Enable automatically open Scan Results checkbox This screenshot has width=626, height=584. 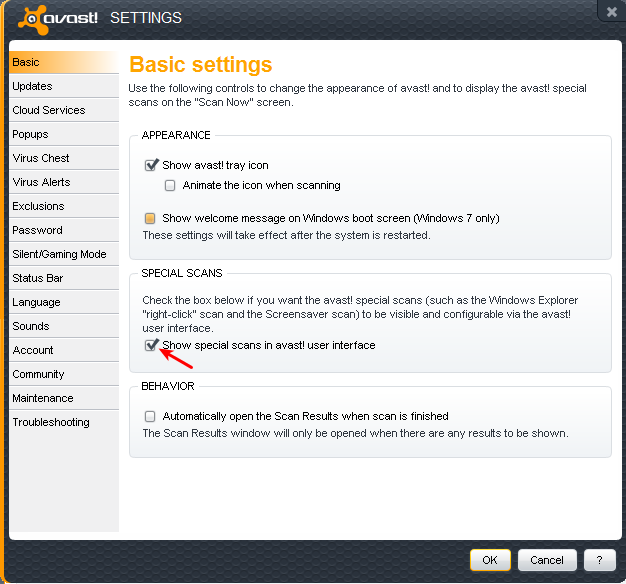[x=150, y=416]
